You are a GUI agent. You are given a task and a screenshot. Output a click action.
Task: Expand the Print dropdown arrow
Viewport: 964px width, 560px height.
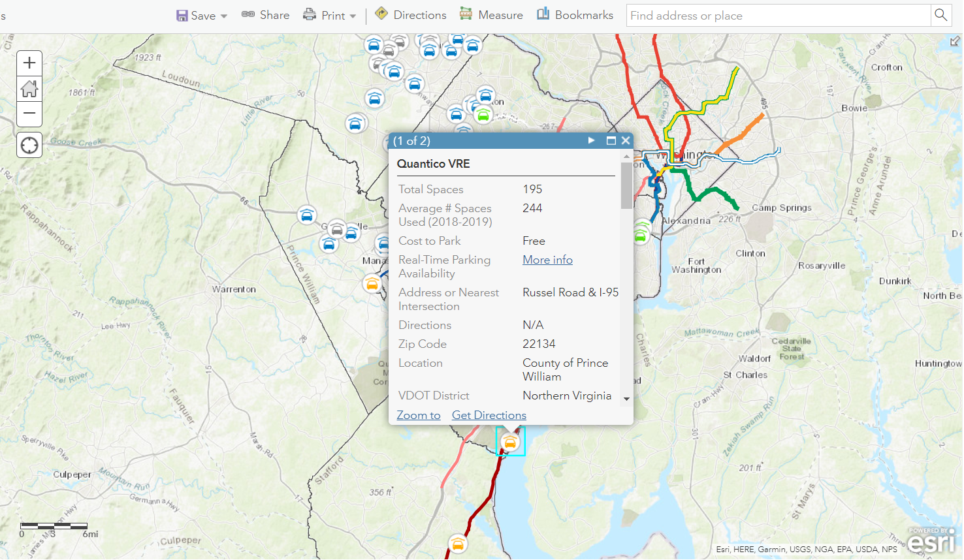point(352,15)
